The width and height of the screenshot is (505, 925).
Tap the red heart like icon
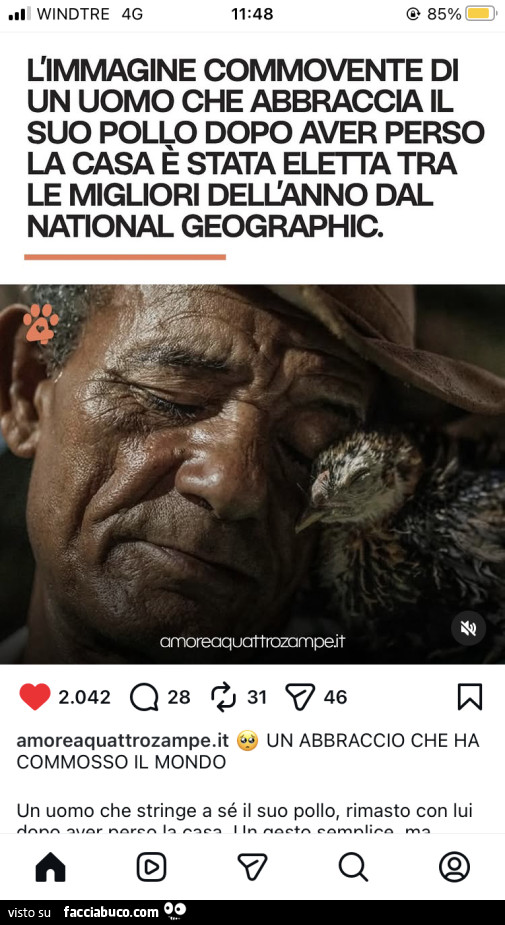(35, 697)
